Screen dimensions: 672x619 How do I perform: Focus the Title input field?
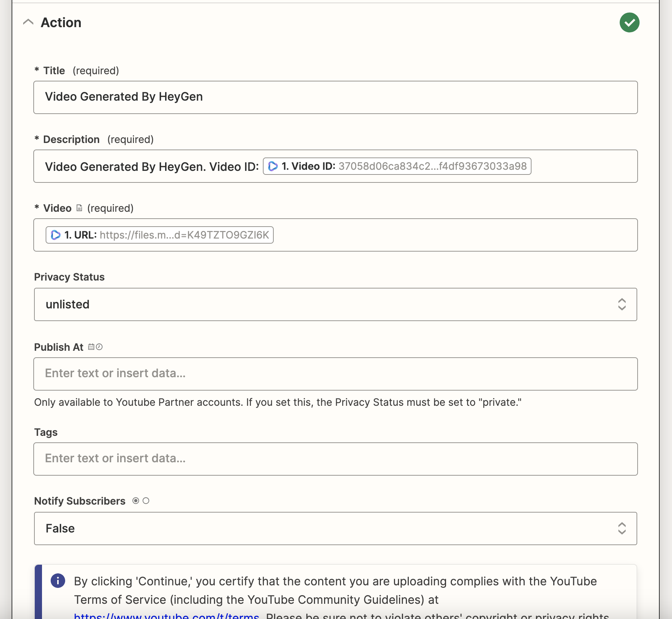336,97
